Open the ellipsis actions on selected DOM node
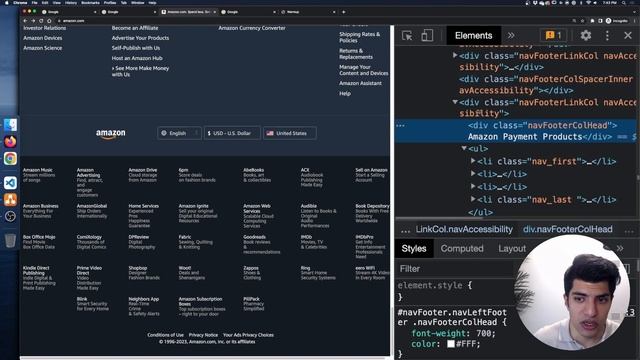This screenshot has width=640, height=360. [x=400, y=125]
